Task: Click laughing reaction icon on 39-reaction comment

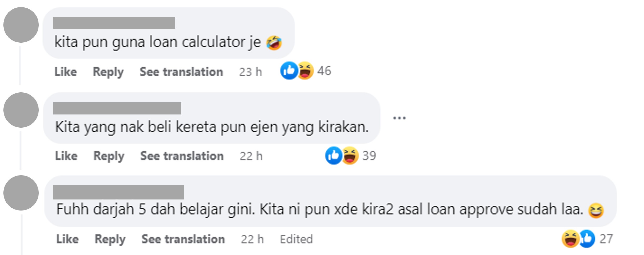Action: click(350, 156)
